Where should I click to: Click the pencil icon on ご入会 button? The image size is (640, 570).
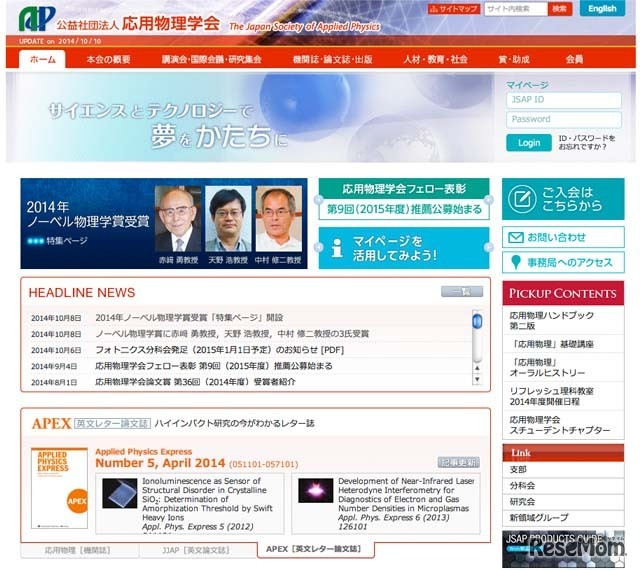pyautogui.click(x=522, y=199)
